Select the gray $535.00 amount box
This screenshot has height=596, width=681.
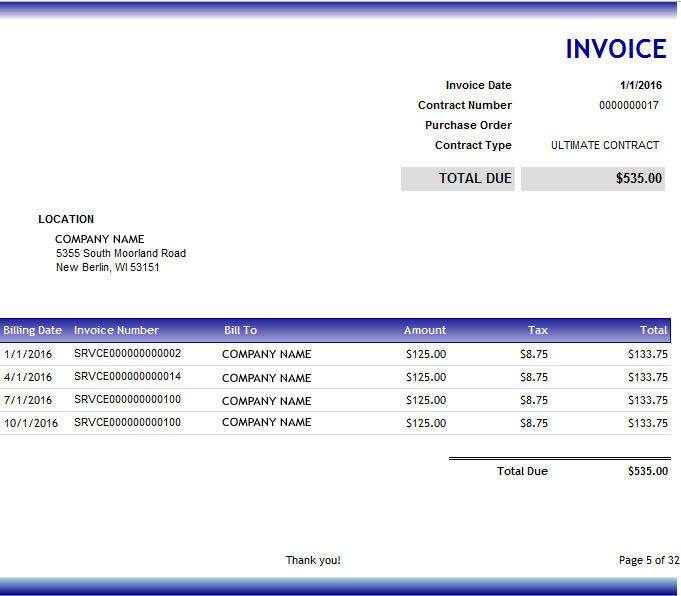(593, 179)
